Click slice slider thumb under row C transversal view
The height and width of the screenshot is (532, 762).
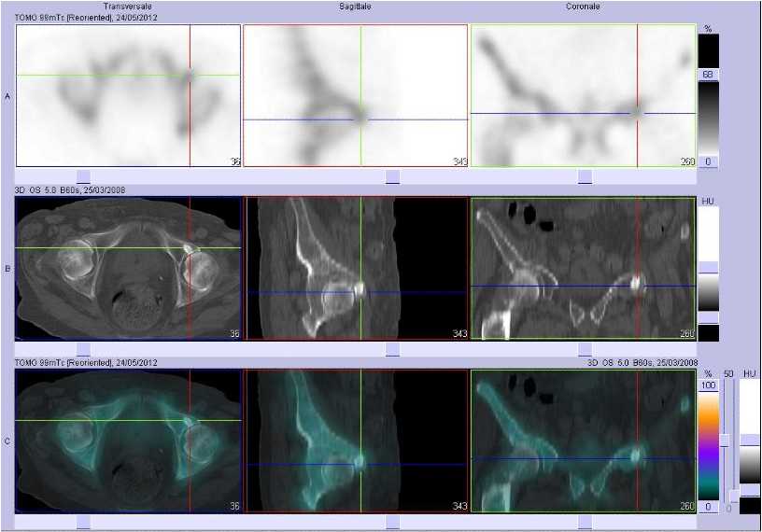click(84, 523)
